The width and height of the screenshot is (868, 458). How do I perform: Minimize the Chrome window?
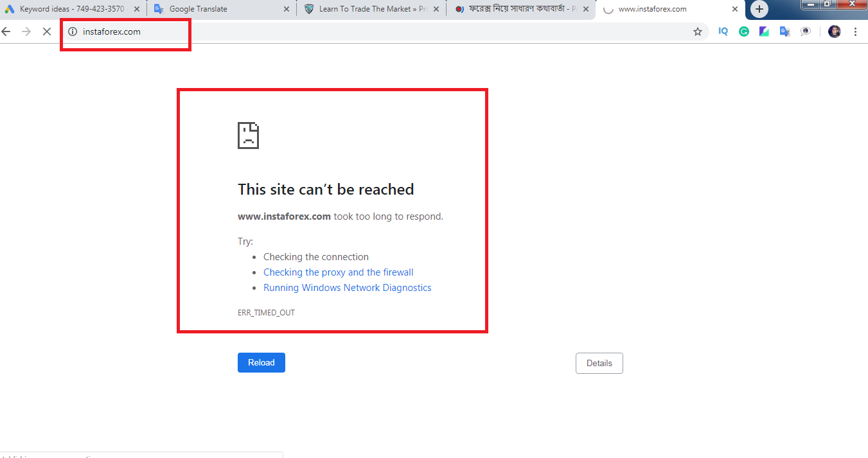tap(812, 4)
